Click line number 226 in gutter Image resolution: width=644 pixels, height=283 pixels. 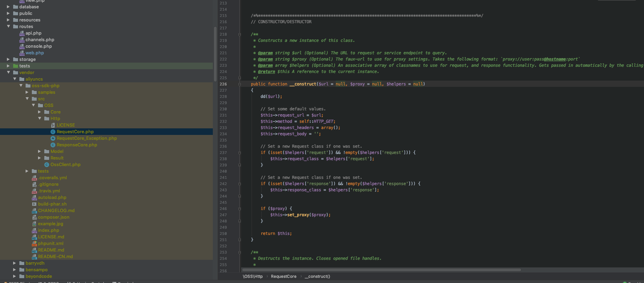click(x=223, y=84)
